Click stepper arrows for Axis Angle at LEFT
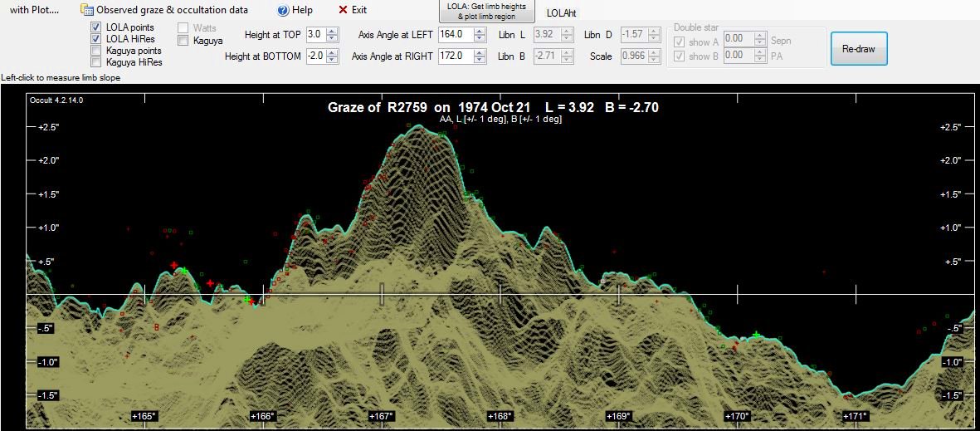The width and height of the screenshot is (980, 431). coord(479,35)
